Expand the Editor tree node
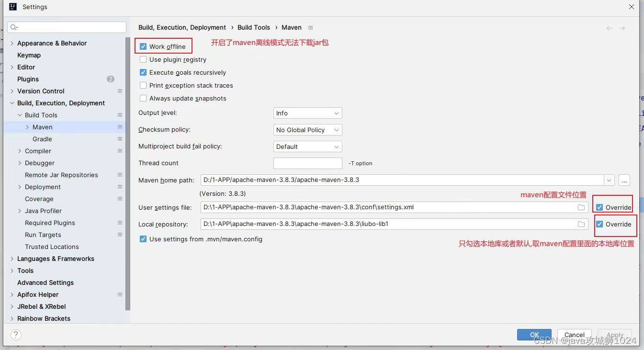 pyautogui.click(x=12, y=67)
